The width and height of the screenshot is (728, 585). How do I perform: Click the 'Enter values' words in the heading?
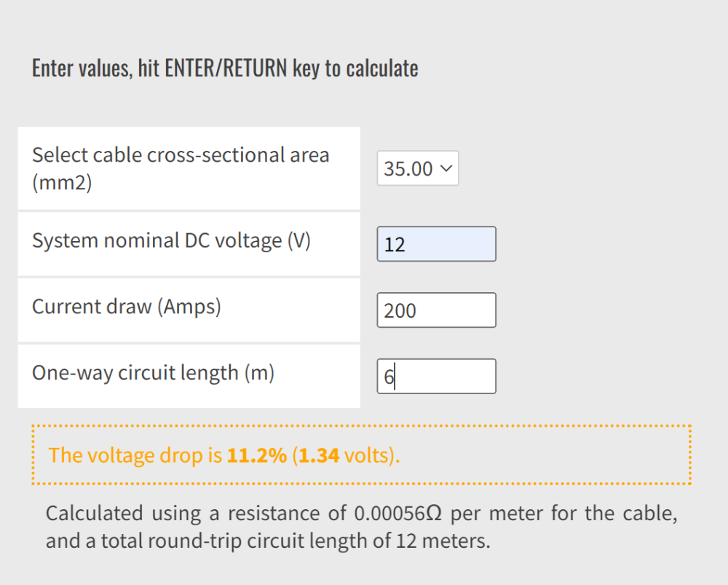(82, 68)
